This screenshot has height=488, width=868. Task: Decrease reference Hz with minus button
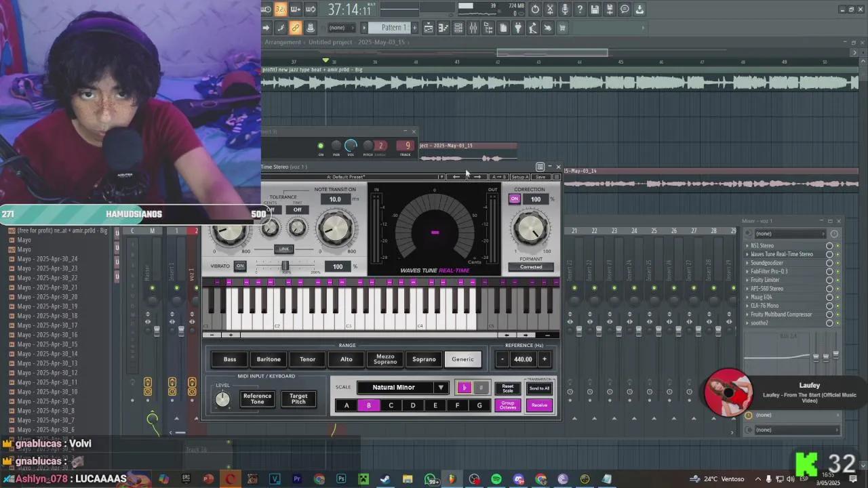(x=502, y=359)
